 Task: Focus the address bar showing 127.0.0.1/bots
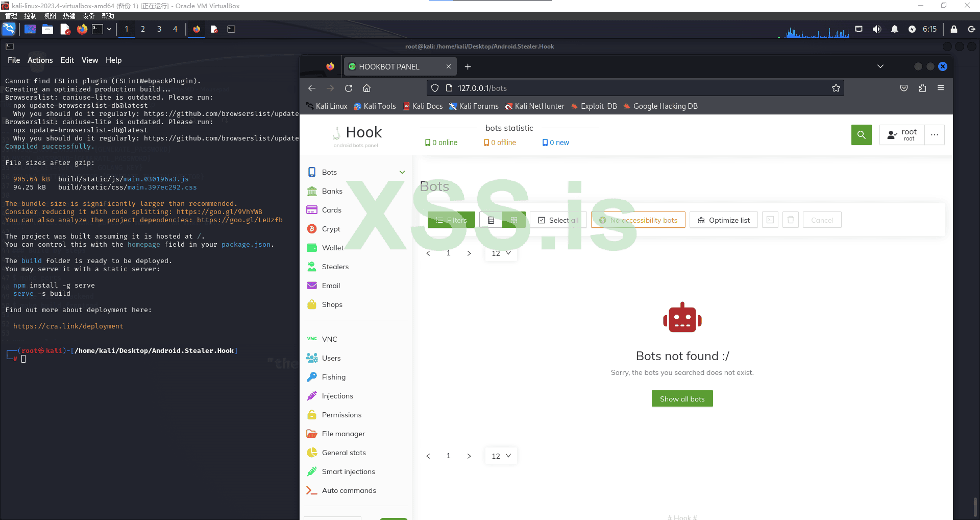coord(635,88)
